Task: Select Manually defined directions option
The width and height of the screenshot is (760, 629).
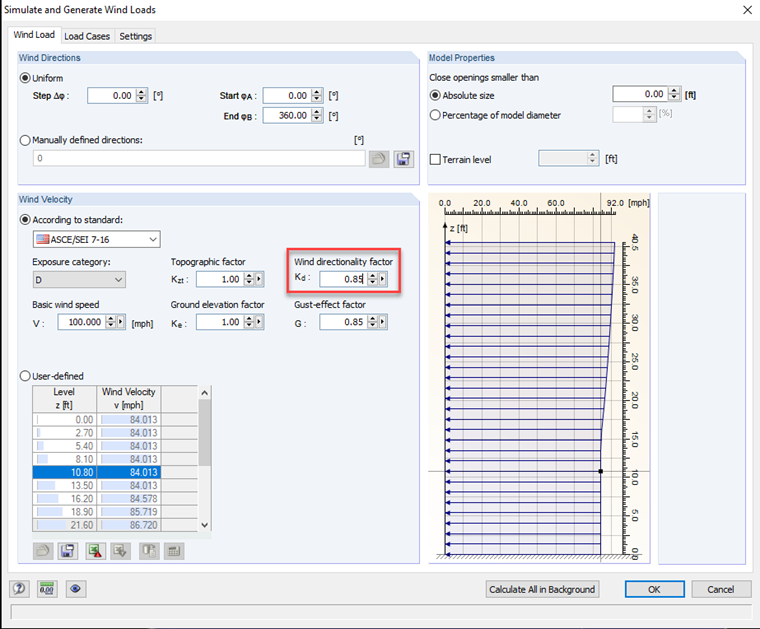Action: tap(25, 140)
